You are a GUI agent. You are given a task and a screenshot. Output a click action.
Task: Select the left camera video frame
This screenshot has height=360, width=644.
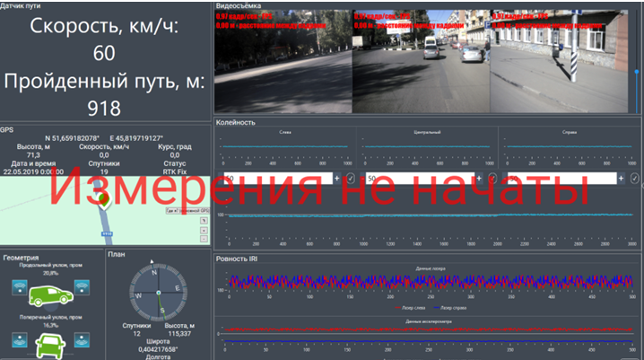click(283, 61)
